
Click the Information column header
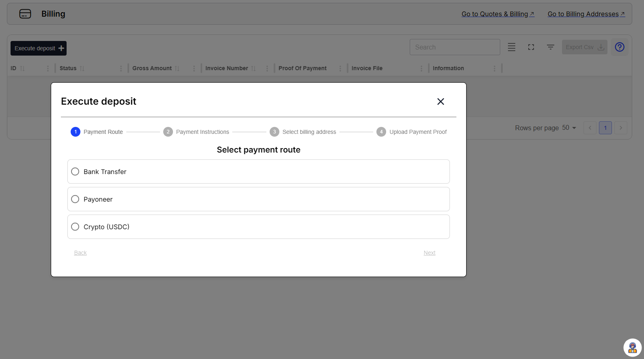pyautogui.click(x=448, y=68)
